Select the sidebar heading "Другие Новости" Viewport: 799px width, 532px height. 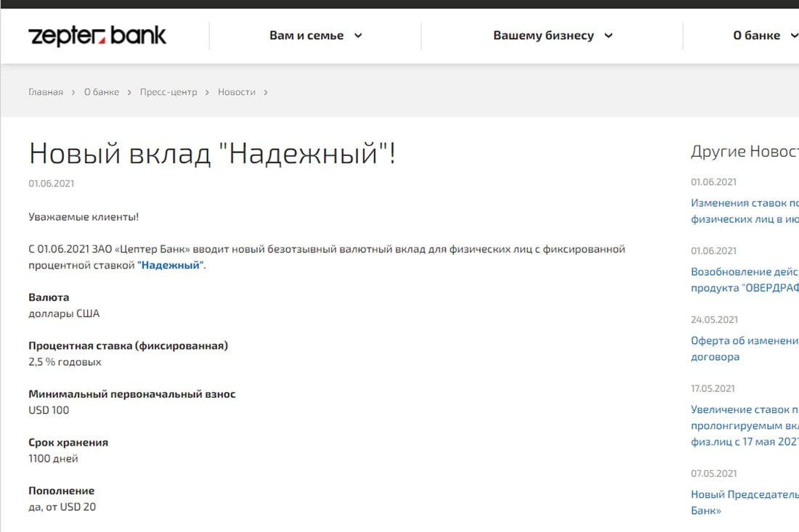(745, 151)
